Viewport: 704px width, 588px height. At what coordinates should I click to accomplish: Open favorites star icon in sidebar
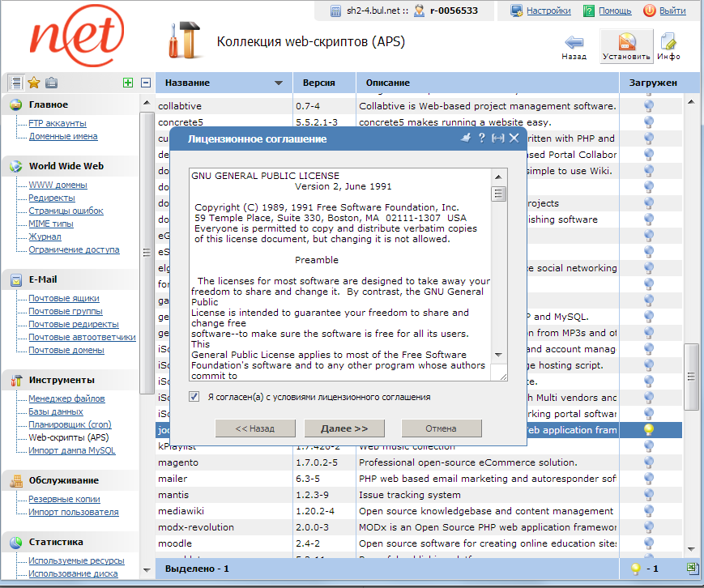[33, 83]
